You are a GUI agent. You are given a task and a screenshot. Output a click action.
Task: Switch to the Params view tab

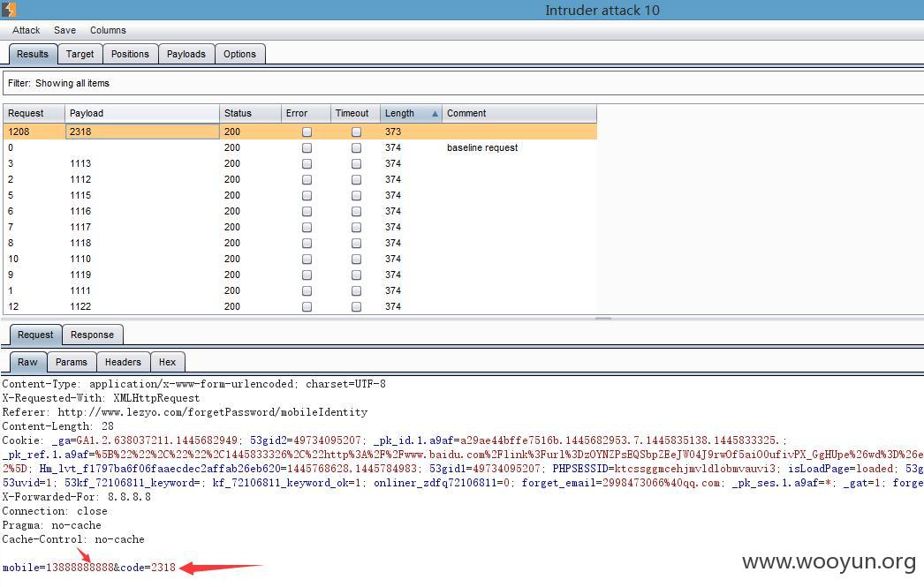click(72, 362)
